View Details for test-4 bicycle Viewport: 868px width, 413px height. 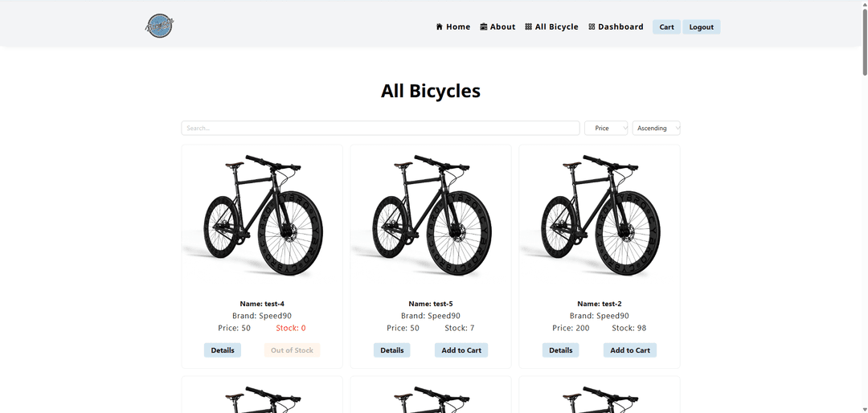223,350
